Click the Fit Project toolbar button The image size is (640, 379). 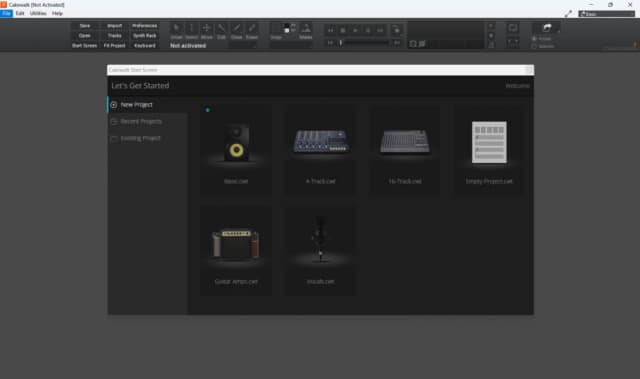tap(115, 46)
